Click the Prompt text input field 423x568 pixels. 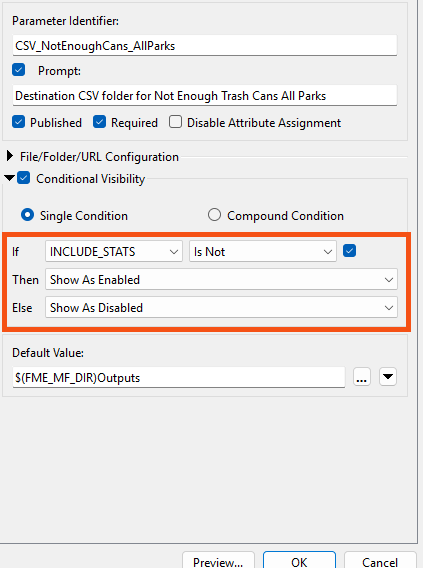[205, 96]
